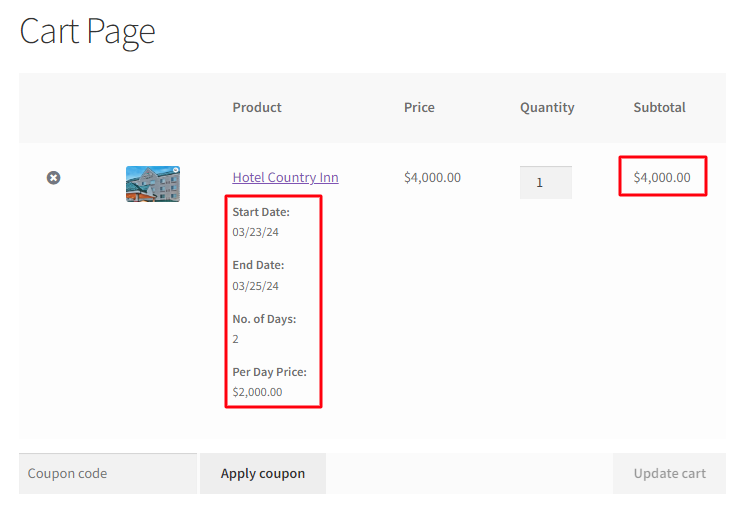This screenshot has width=743, height=513.
Task: Select the Start Date label
Action: pos(261,212)
